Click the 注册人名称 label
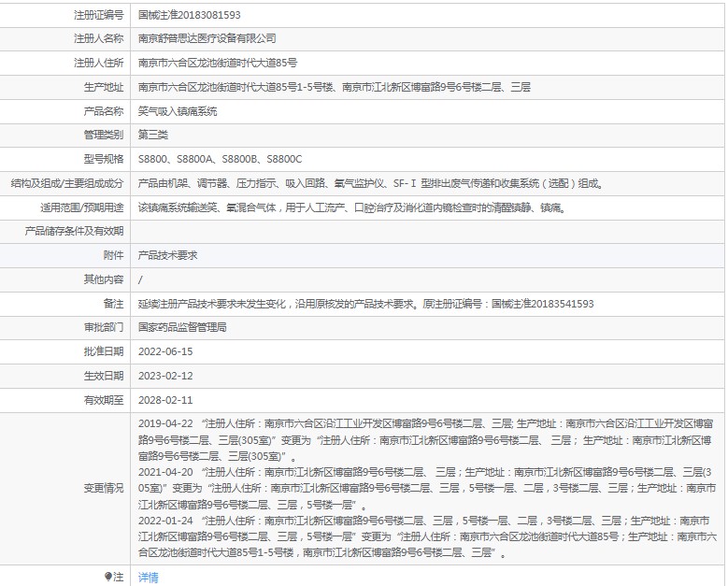The image size is (728, 586). (99, 38)
